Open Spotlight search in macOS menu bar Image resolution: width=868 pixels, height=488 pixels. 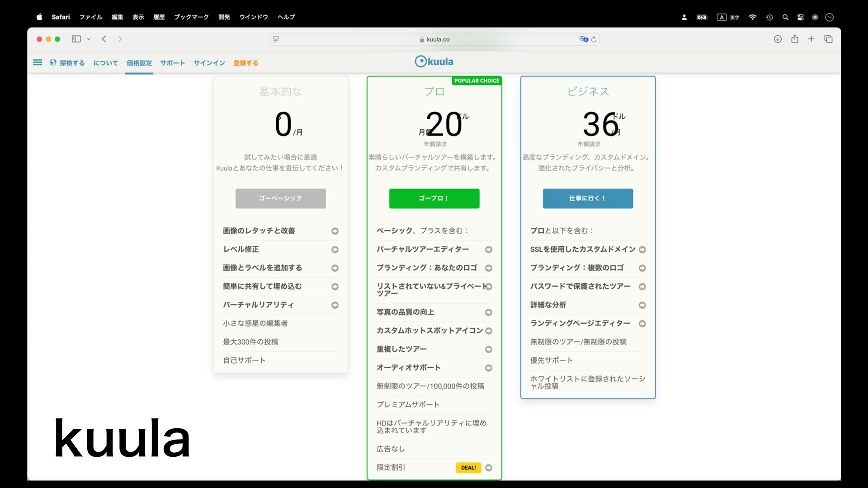[785, 17]
